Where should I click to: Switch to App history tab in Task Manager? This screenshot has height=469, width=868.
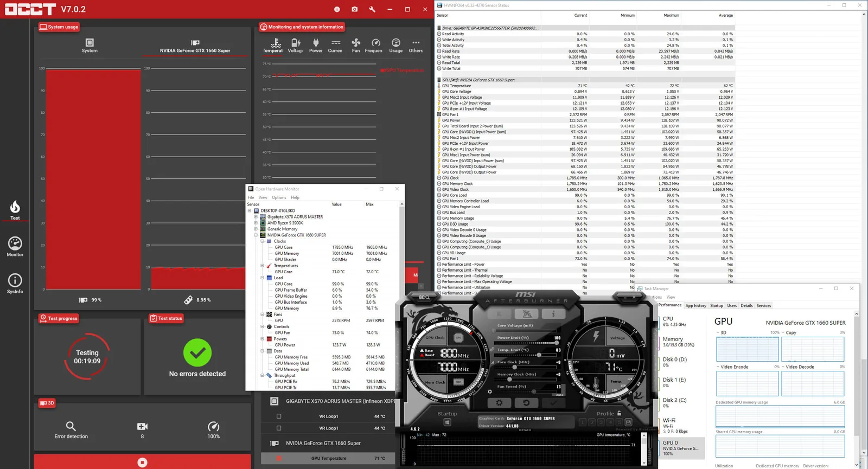695,306
